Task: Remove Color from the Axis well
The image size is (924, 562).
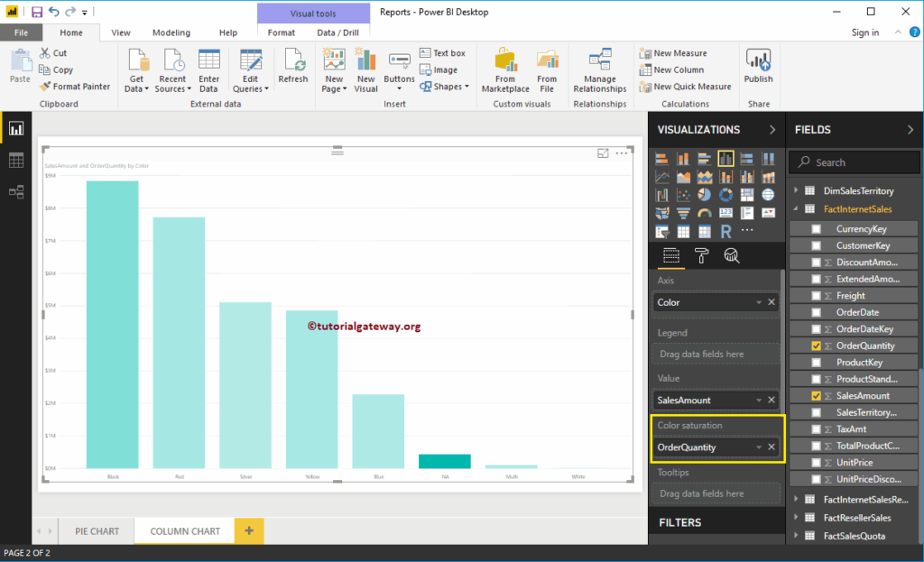Action: (x=772, y=302)
